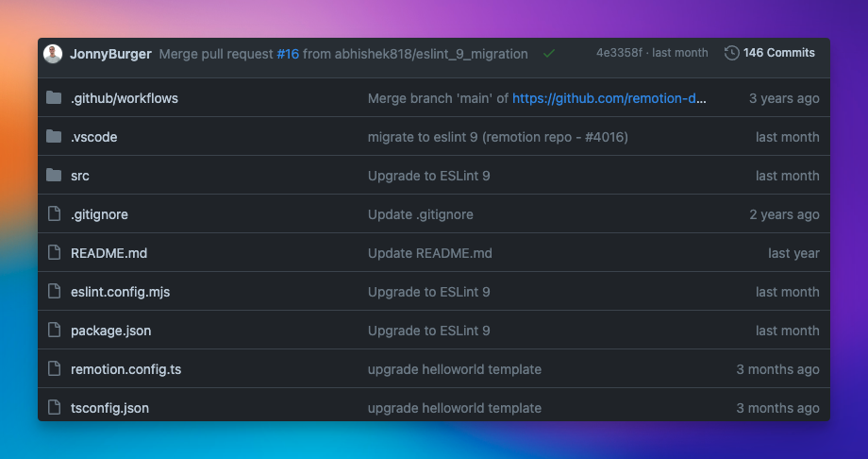Open the commit history clock icon
868x459 pixels.
click(731, 53)
